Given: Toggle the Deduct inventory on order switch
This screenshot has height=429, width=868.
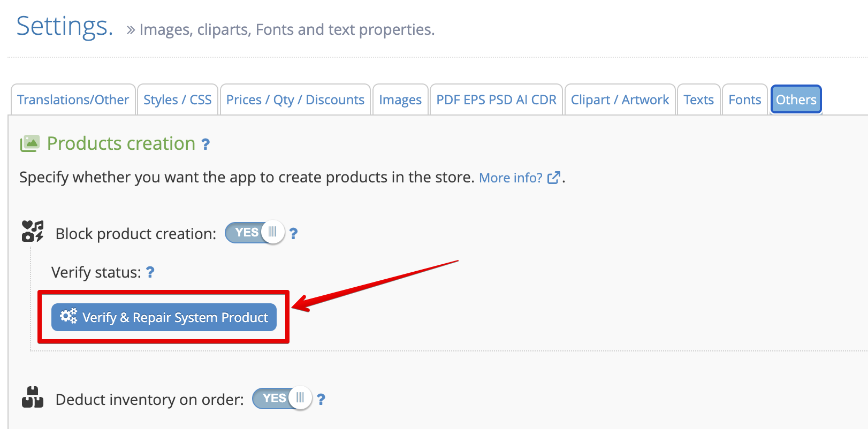Looking at the screenshot, I should [x=282, y=399].
